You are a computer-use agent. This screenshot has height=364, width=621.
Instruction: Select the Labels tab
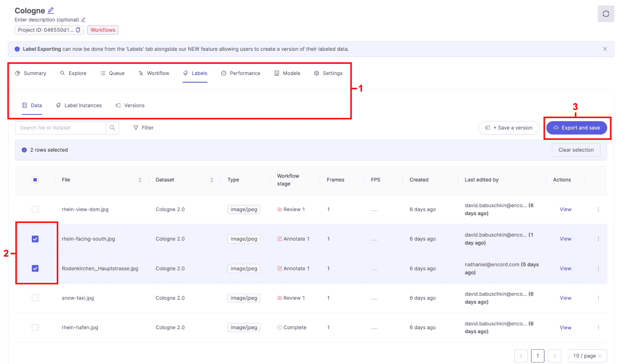coord(195,73)
